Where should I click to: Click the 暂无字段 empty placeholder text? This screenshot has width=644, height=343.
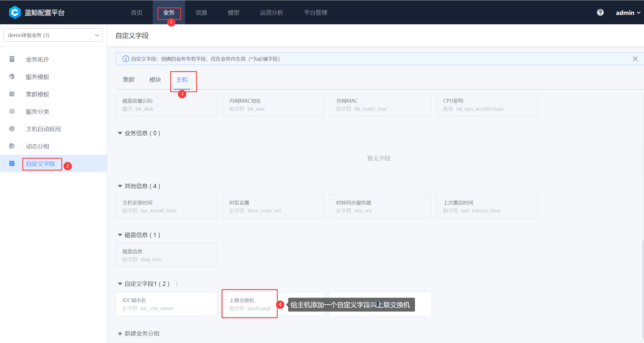click(379, 158)
